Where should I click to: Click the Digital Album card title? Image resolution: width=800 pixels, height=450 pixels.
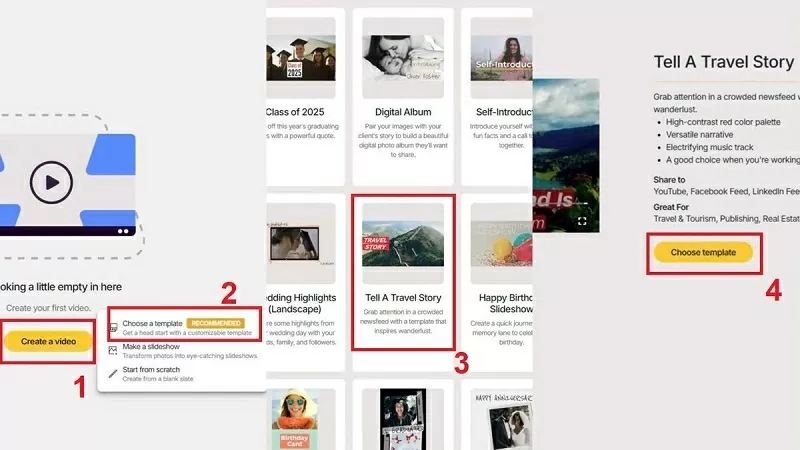(403, 112)
